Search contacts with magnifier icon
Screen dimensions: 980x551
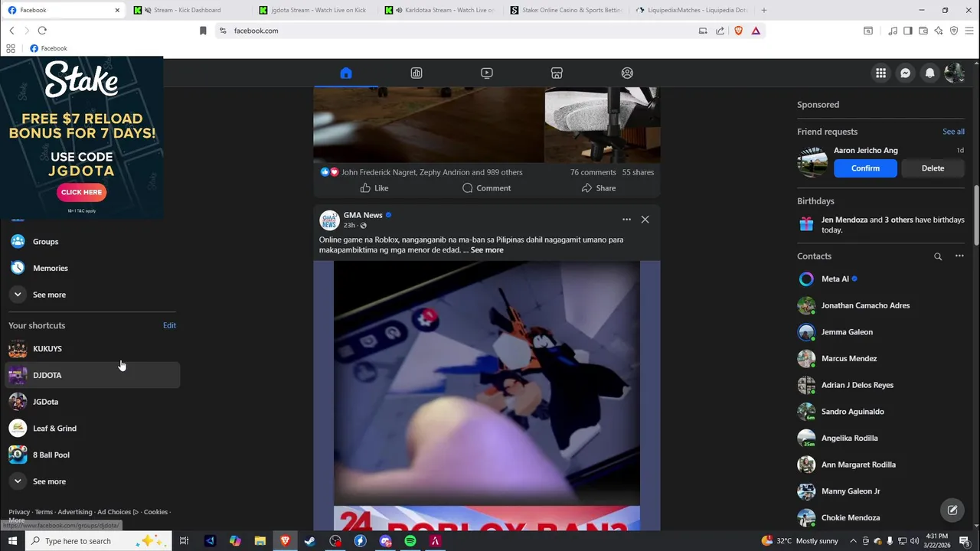(938, 256)
